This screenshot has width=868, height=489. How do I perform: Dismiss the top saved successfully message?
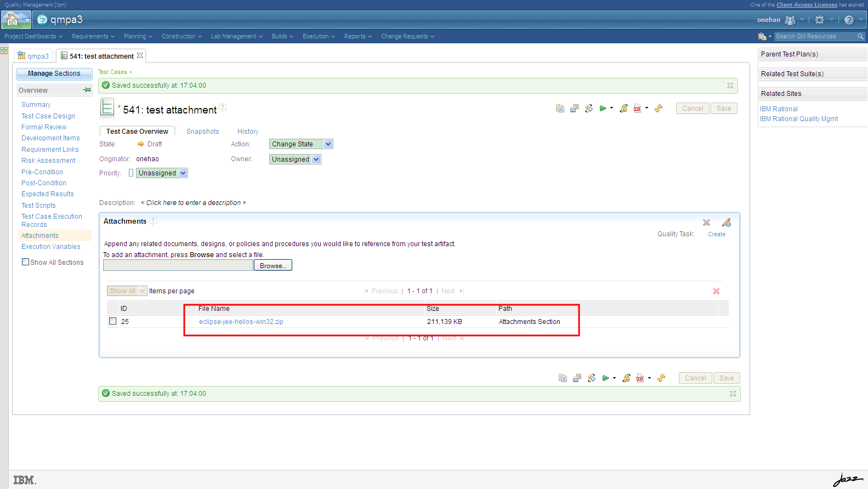[x=730, y=86]
